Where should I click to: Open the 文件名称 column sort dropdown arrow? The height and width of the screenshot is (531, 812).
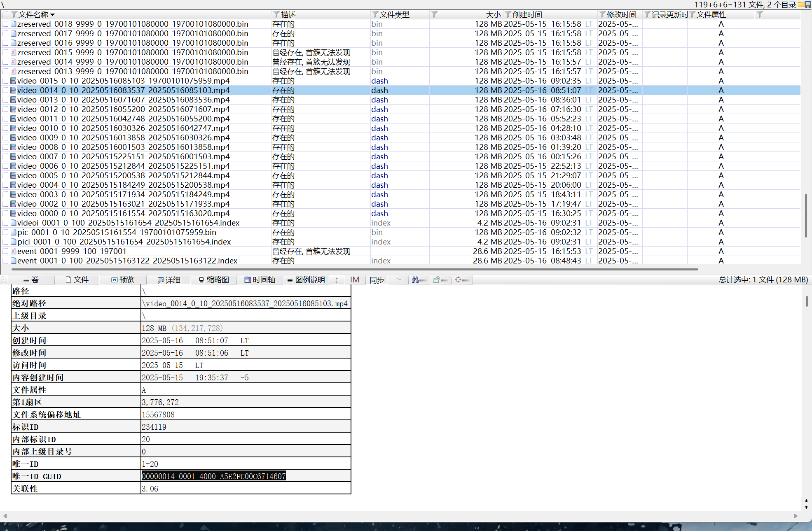pos(53,15)
